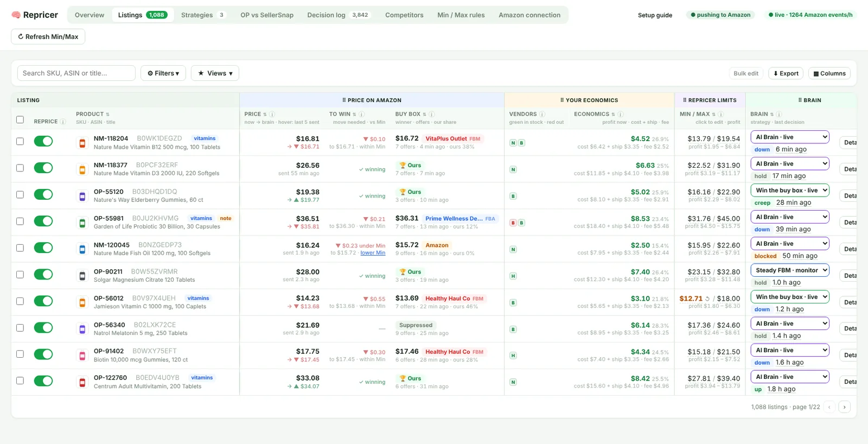Turn off reprice toggle for NM-120045
This screenshot has width=868, height=444.
click(x=43, y=248)
